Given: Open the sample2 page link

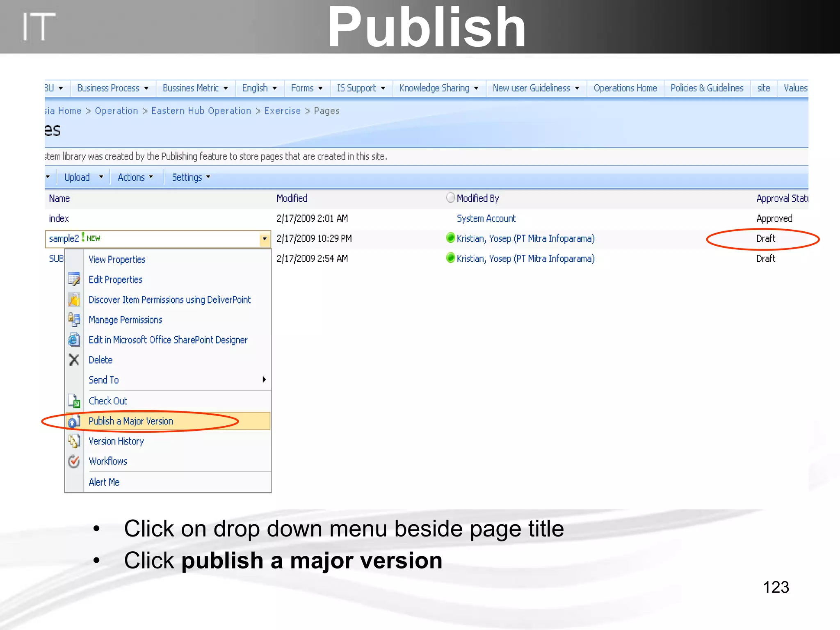Looking at the screenshot, I should 64,239.
